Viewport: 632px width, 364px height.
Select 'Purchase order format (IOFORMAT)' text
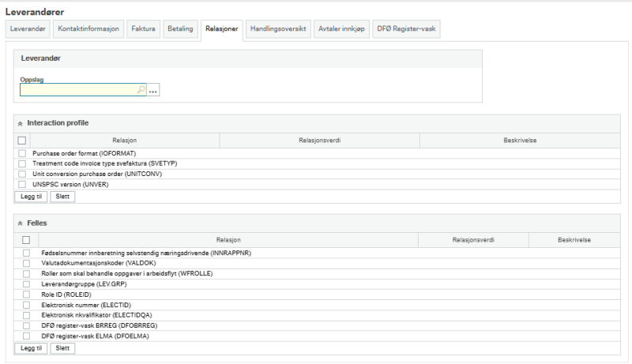(x=85, y=153)
